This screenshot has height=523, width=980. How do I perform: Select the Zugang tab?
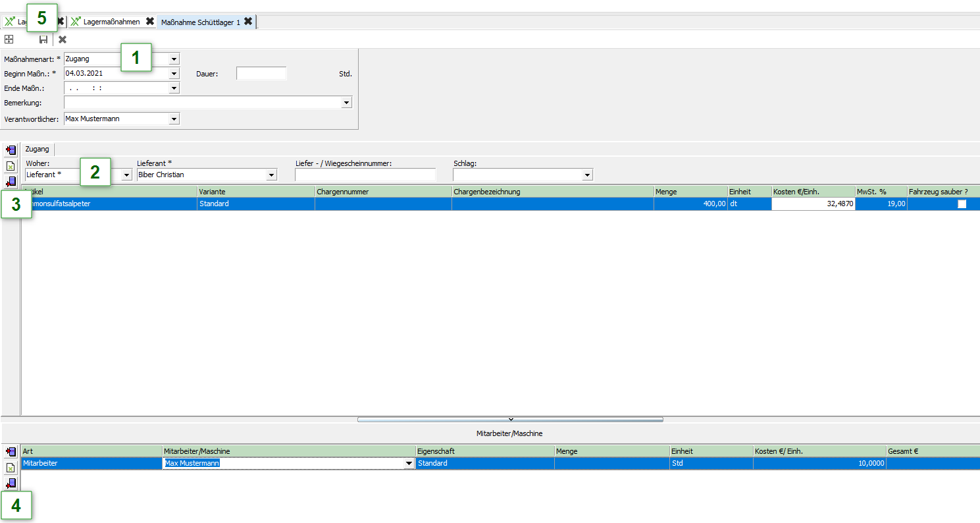click(x=38, y=150)
